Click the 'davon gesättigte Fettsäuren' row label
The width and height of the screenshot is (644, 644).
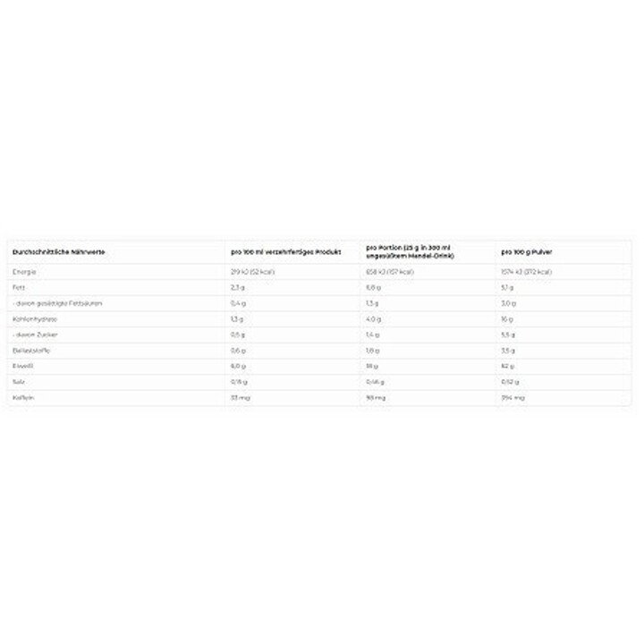click(57, 303)
